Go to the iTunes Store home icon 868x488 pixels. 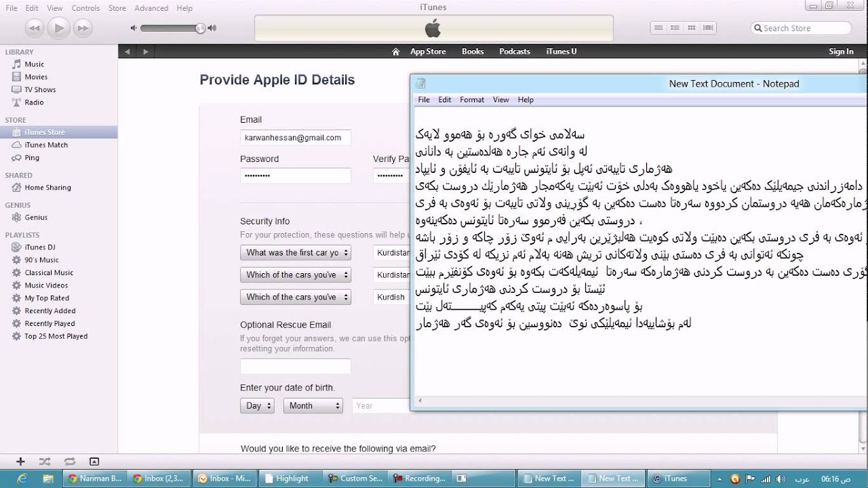click(396, 52)
